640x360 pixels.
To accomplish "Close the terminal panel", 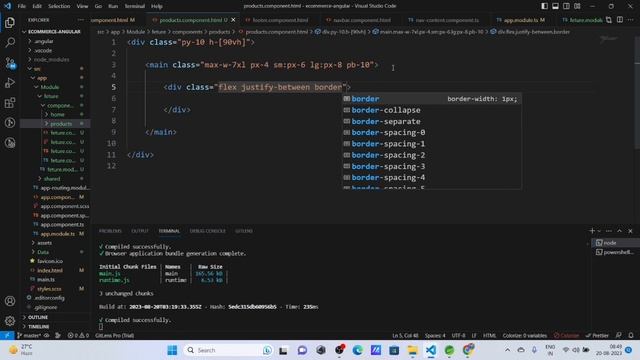I will [x=630, y=231].
